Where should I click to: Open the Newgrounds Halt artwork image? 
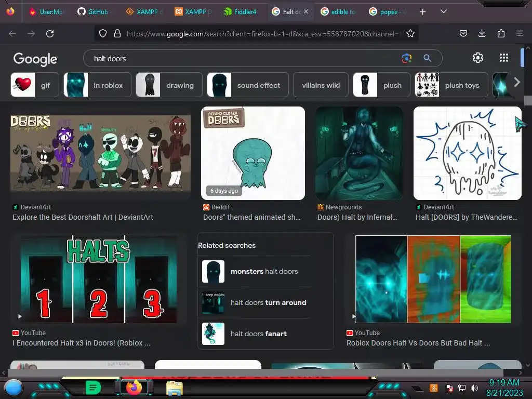coord(360,153)
